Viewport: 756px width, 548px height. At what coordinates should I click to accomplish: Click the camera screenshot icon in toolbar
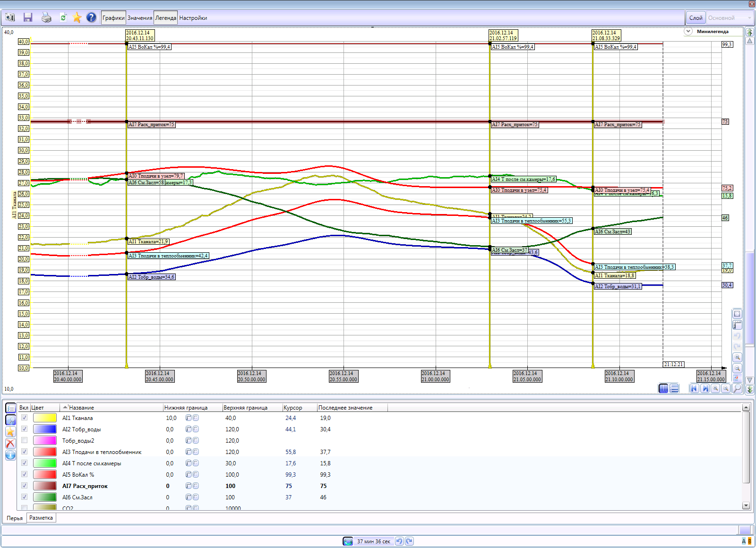tap(10, 18)
